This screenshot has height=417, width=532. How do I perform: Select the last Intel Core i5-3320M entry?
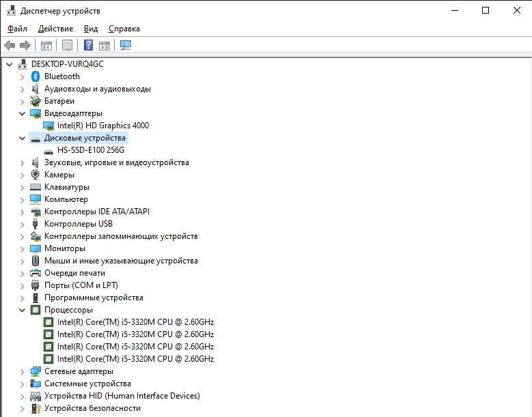[x=136, y=359]
